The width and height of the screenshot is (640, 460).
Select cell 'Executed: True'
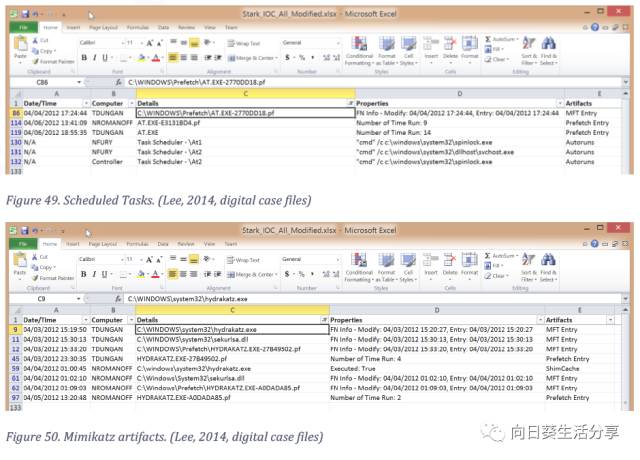[437, 369]
